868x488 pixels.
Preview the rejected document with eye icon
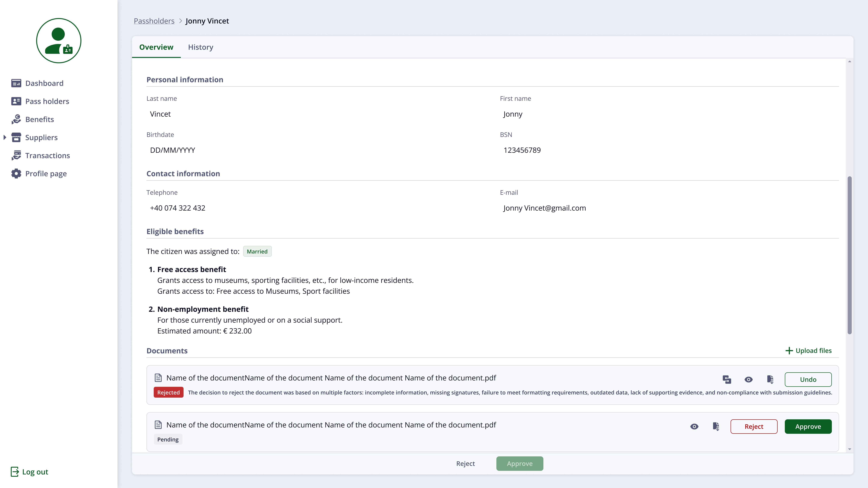748,380
